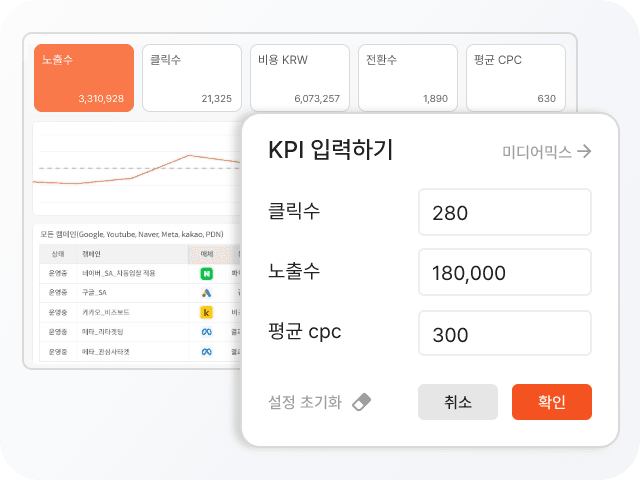Click the Naver icon in campaign table
Screen dimensions: 640x480
tap(207, 273)
